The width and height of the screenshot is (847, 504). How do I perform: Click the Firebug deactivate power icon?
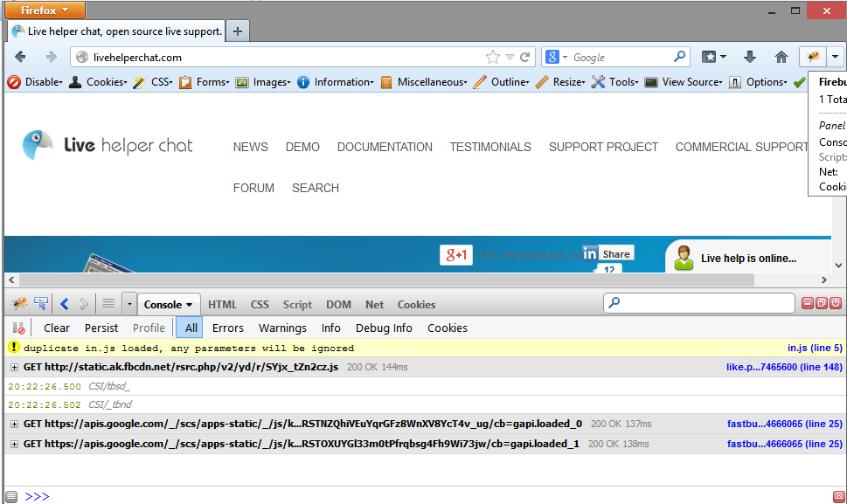pyautogui.click(x=836, y=303)
